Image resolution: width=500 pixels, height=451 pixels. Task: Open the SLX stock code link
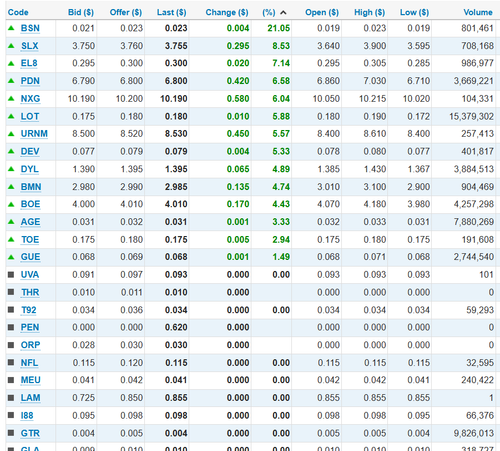[x=30, y=46]
